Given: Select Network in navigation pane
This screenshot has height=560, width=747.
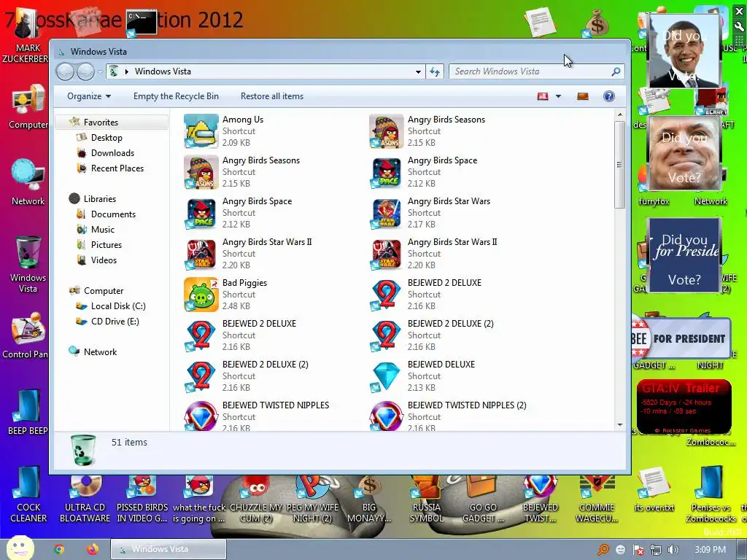Looking at the screenshot, I should pos(100,352).
